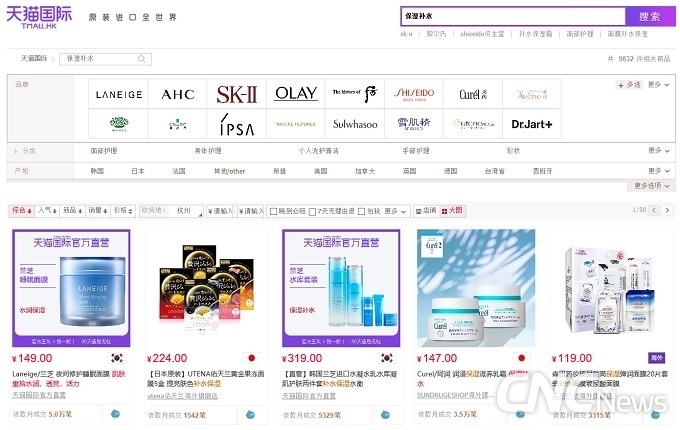Select the Curel brand logo

click(x=473, y=94)
